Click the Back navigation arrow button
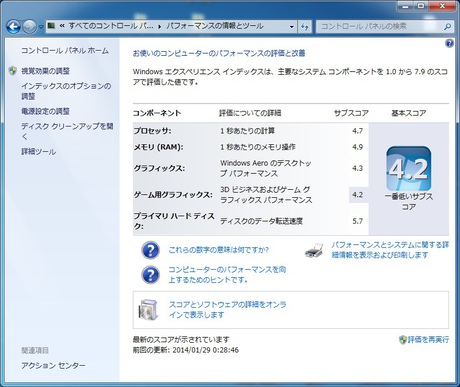The image size is (460, 387). (x=13, y=26)
